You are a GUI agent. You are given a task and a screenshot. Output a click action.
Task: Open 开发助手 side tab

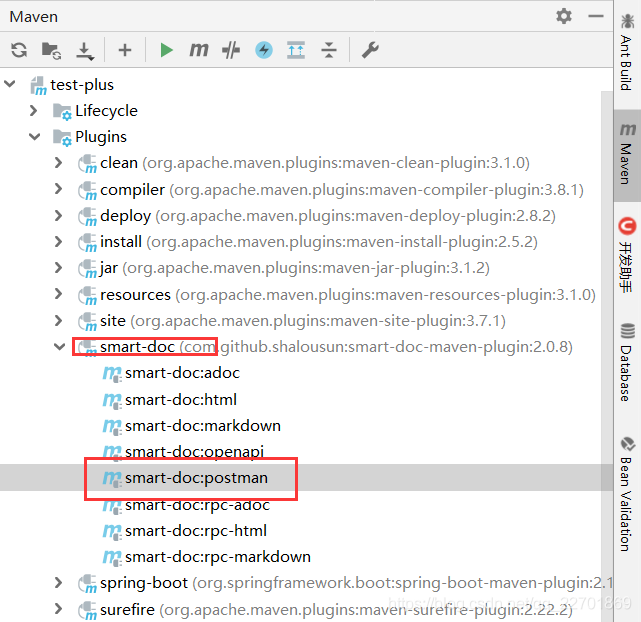click(x=627, y=255)
